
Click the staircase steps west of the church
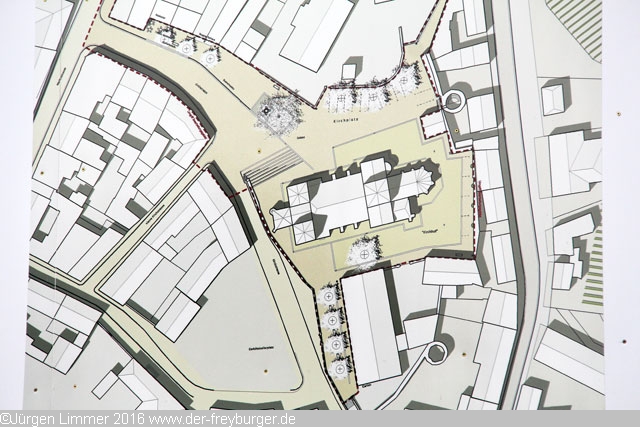point(268,167)
